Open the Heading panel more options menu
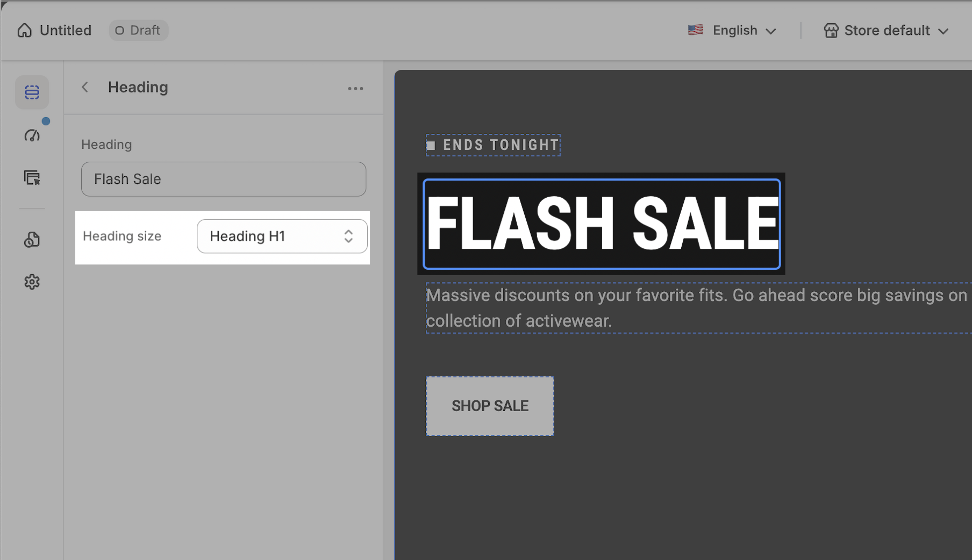 (355, 89)
